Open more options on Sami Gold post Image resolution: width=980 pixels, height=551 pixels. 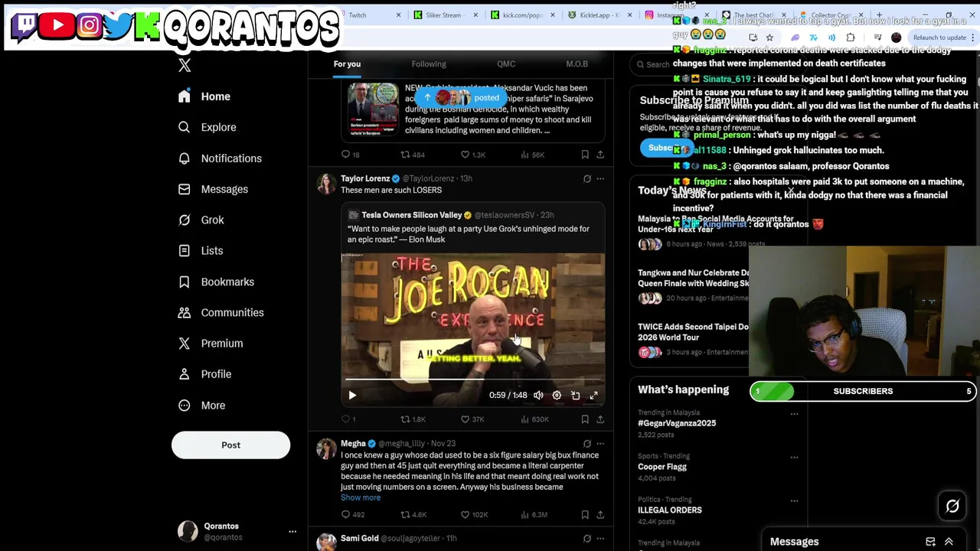point(600,539)
